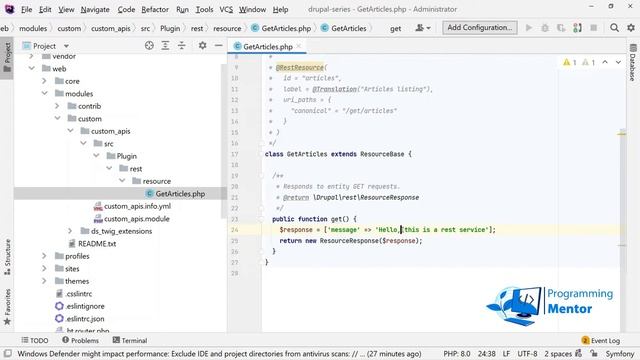Image resolution: width=640 pixels, height=360 pixels.
Task: Go to previous highlighted error arrow
Action: point(605,62)
